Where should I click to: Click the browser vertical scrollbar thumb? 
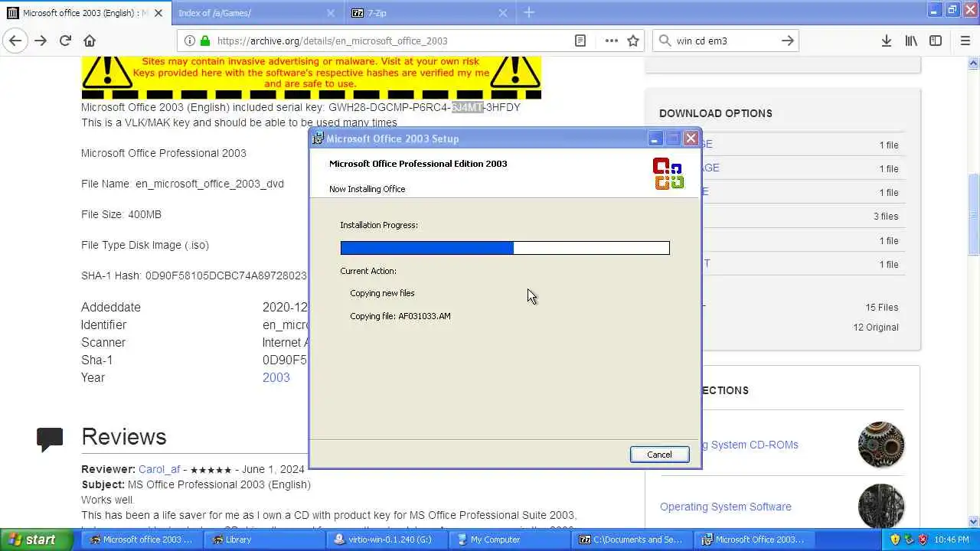(x=973, y=214)
